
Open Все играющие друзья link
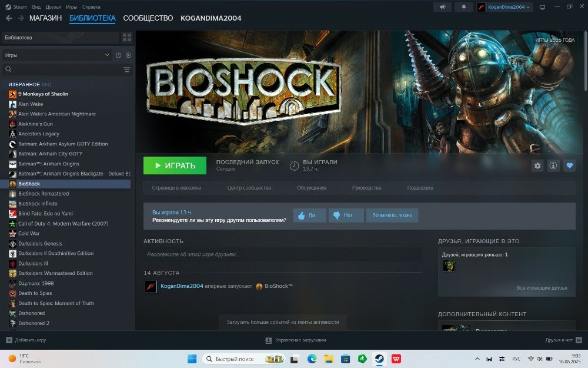(x=542, y=288)
